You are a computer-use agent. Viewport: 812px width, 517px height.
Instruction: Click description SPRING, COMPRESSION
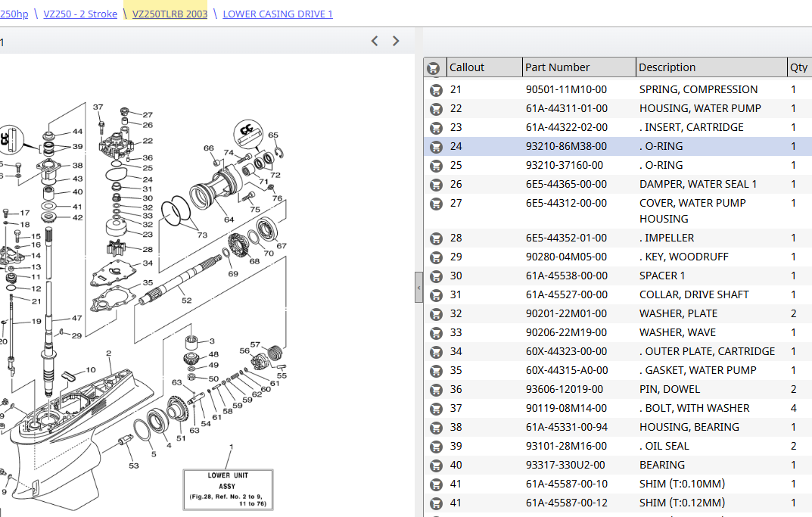tap(698, 89)
